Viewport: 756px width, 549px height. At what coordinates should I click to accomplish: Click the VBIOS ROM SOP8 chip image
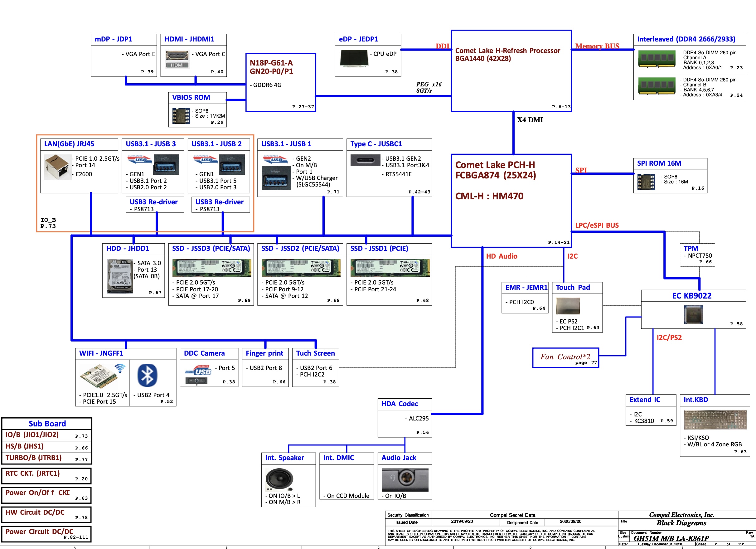181,116
